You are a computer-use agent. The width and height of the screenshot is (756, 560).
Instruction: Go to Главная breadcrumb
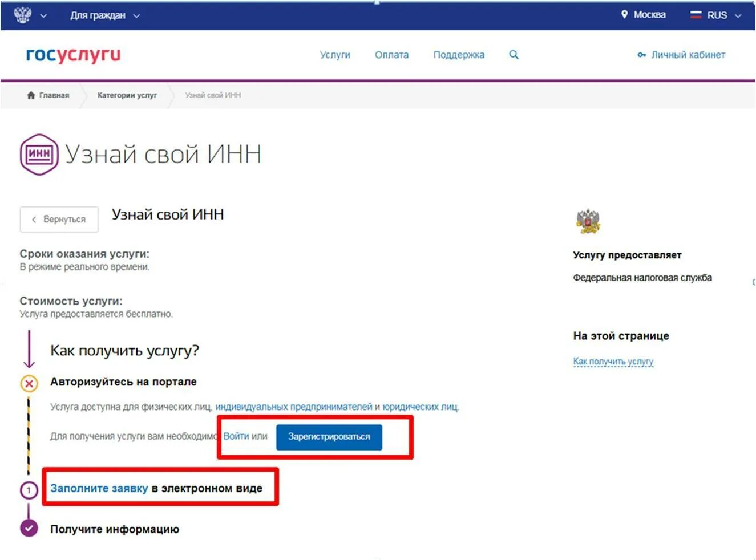point(54,95)
